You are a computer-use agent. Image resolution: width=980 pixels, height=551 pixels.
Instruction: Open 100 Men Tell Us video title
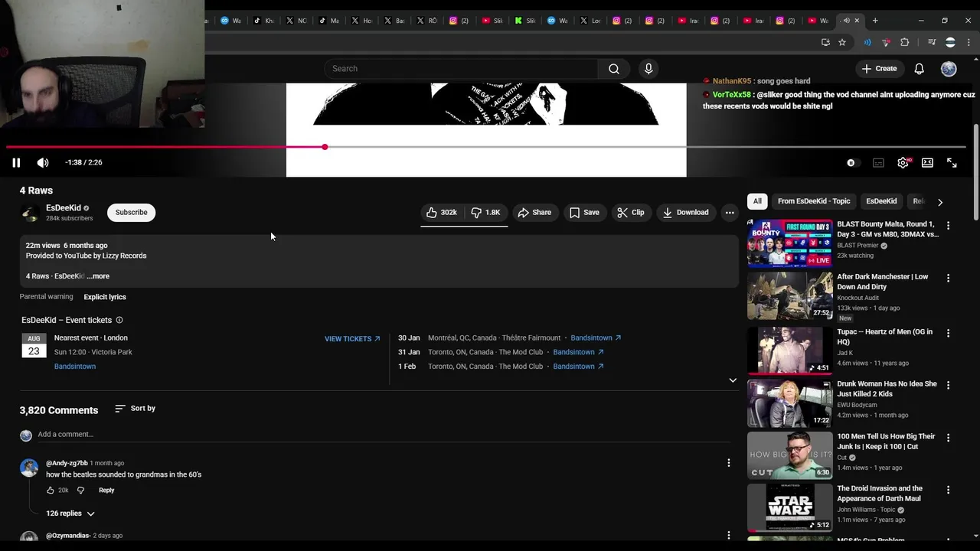pos(886,442)
